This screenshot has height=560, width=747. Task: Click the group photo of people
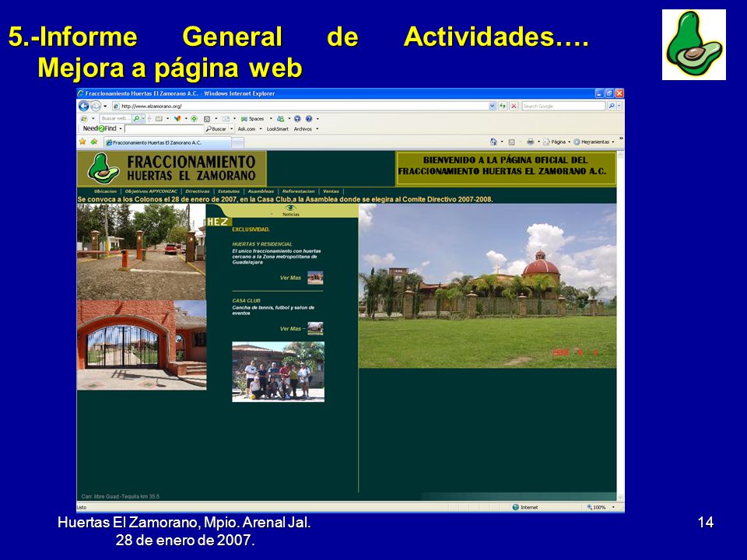pyautogui.click(x=279, y=372)
